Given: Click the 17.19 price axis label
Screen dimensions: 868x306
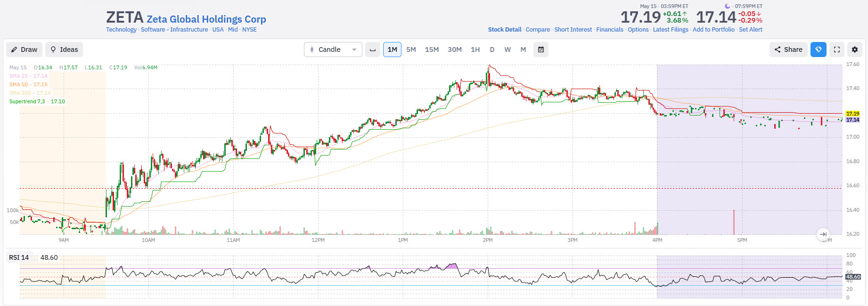Looking at the screenshot, I should point(852,114).
